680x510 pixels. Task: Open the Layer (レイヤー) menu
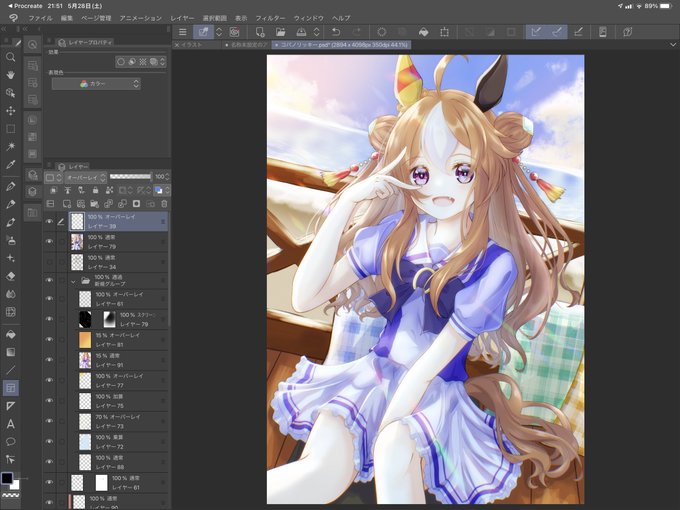click(182, 18)
